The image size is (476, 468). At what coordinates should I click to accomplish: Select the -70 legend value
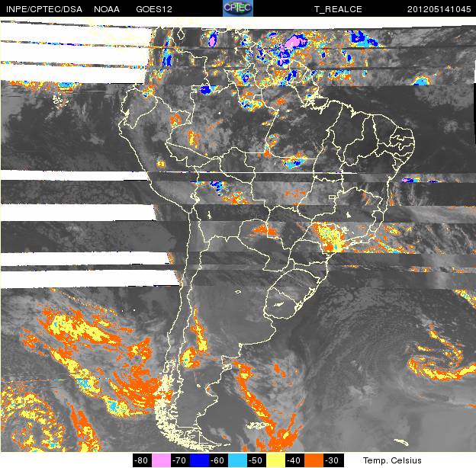pos(180,460)
